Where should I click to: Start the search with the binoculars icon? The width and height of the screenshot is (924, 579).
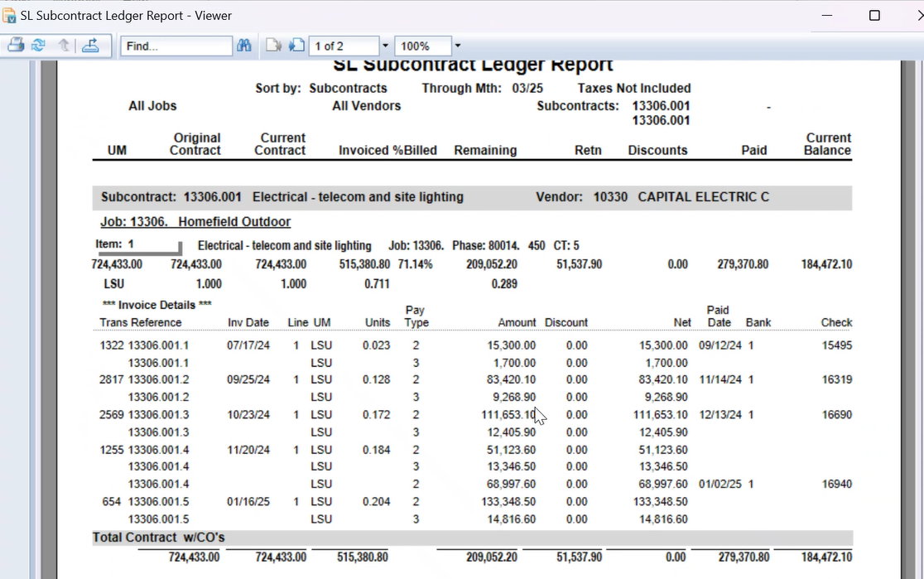click(x=244, y=46)
